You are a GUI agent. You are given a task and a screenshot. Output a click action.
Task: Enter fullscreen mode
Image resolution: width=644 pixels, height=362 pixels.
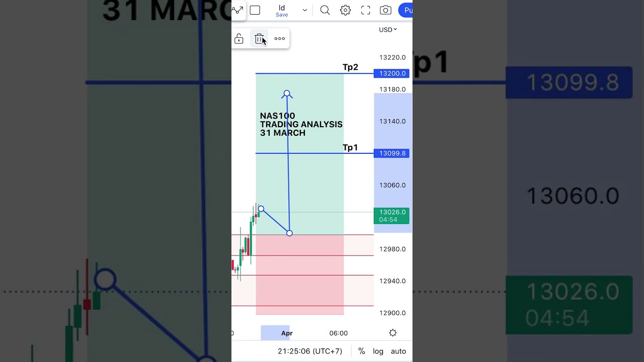click(x=366, y=10)
